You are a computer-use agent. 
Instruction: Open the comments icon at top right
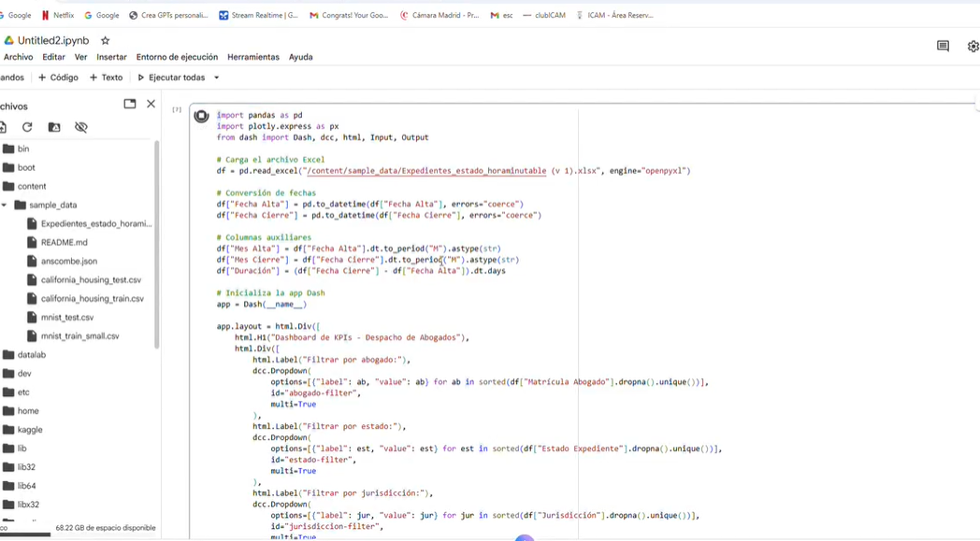click(943, 46)
